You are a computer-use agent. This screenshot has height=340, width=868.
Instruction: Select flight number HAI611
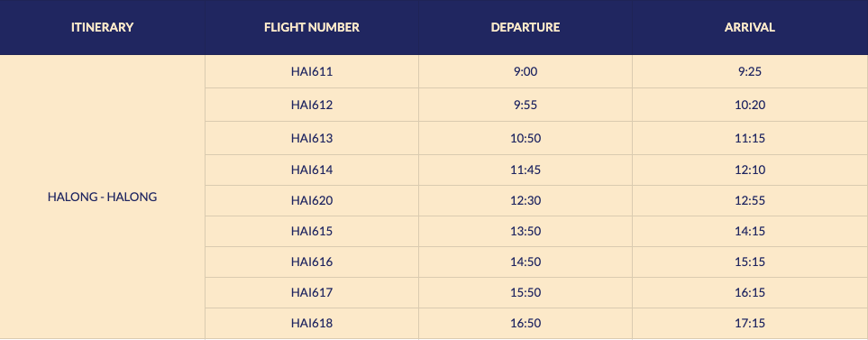coord(312,71)
